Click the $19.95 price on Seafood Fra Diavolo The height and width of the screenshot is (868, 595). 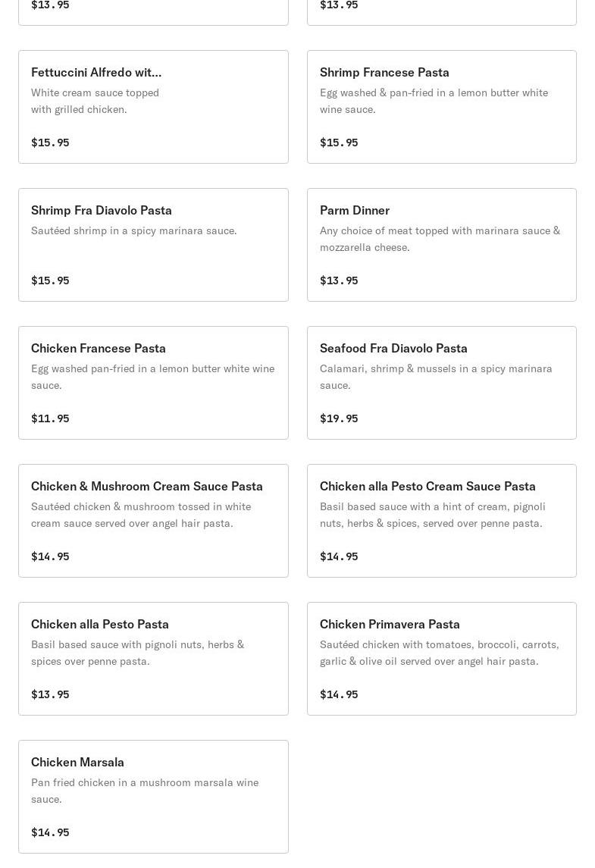click(x=339, y=418)
